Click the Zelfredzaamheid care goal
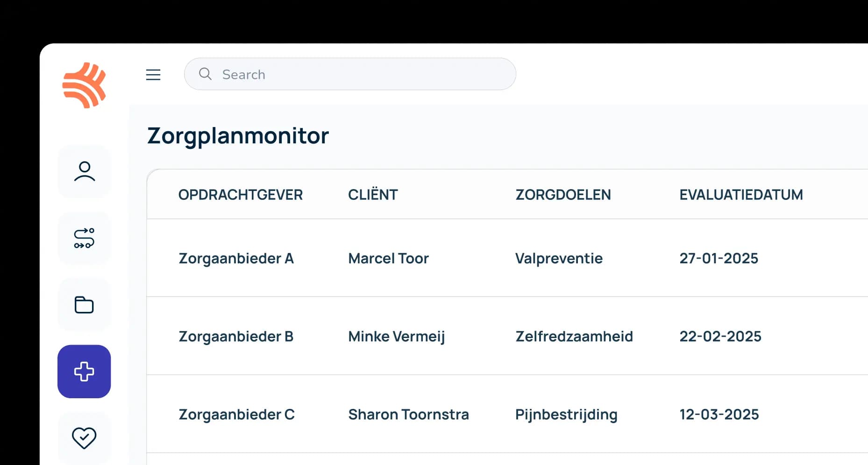868x465 pixels. (x=574, y=336)
